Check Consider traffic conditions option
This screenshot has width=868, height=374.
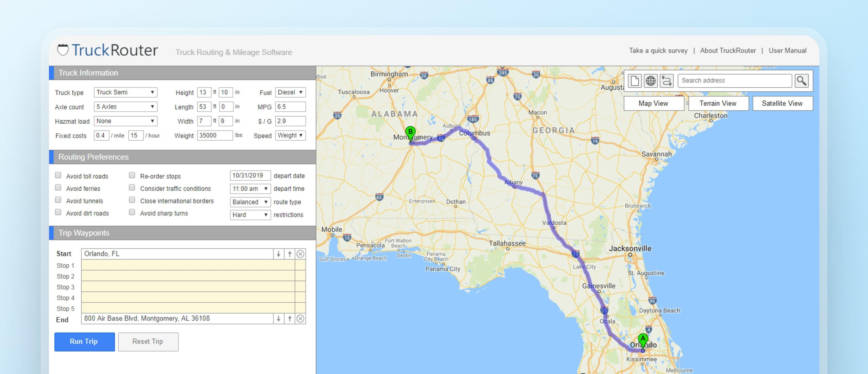132,187
